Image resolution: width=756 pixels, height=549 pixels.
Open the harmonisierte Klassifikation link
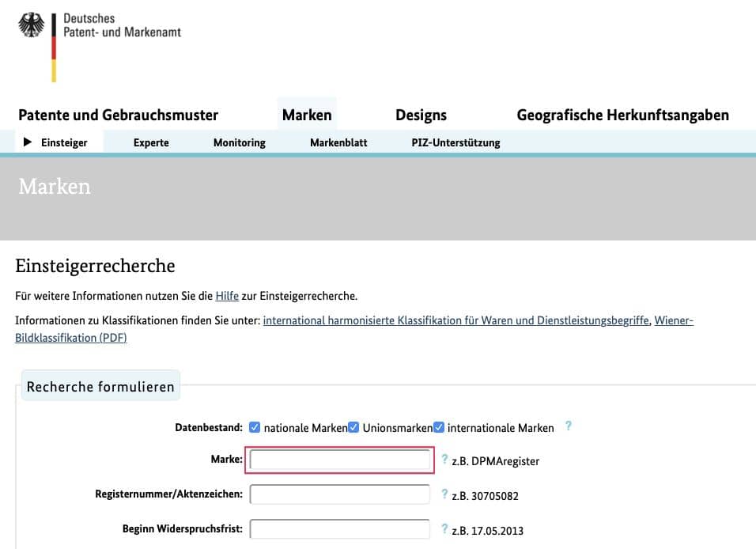tap(457, 320)
